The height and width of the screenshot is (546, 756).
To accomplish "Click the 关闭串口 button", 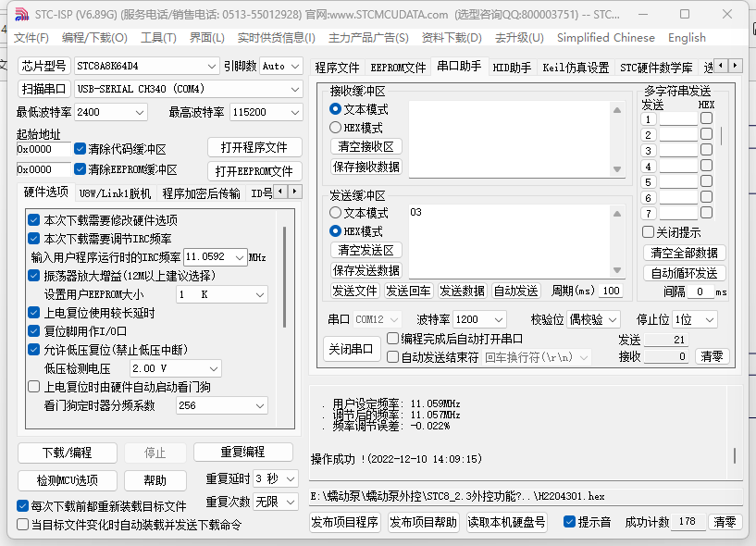I will (351, 349).
